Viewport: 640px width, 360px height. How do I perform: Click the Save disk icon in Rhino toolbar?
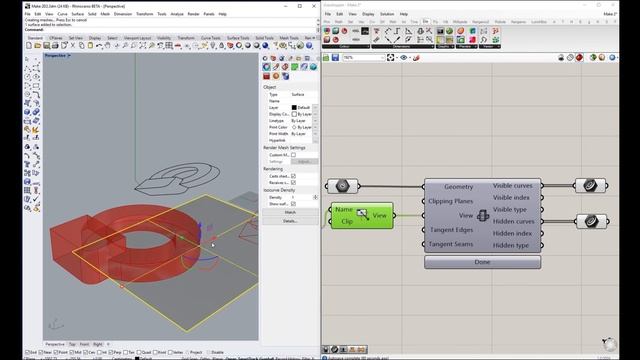[x=47, y=46]
